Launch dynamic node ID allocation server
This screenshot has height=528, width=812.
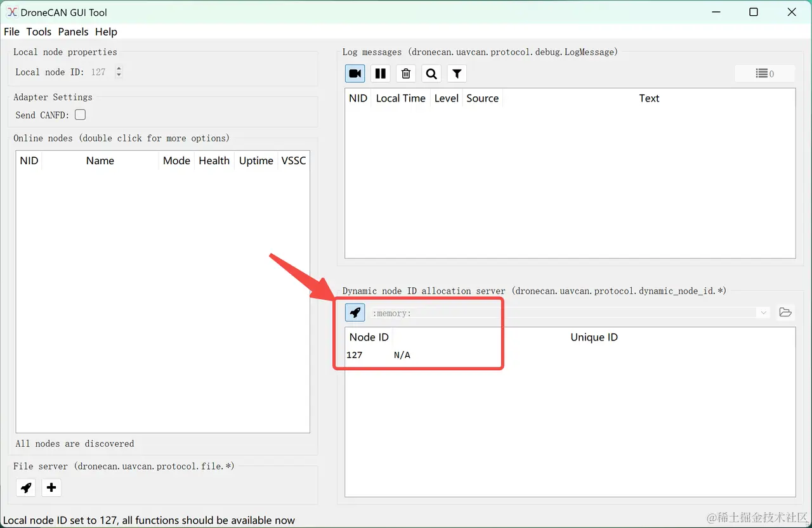(355, 312)
